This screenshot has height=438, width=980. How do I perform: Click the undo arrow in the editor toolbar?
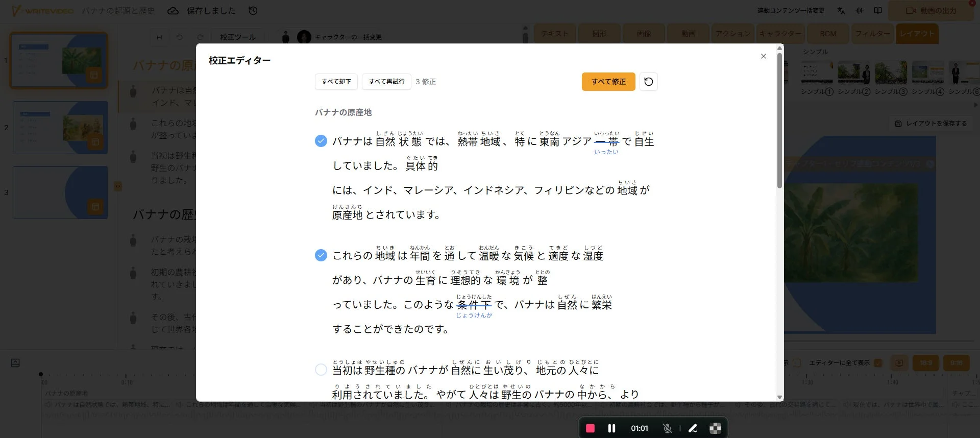click(180, 37)
